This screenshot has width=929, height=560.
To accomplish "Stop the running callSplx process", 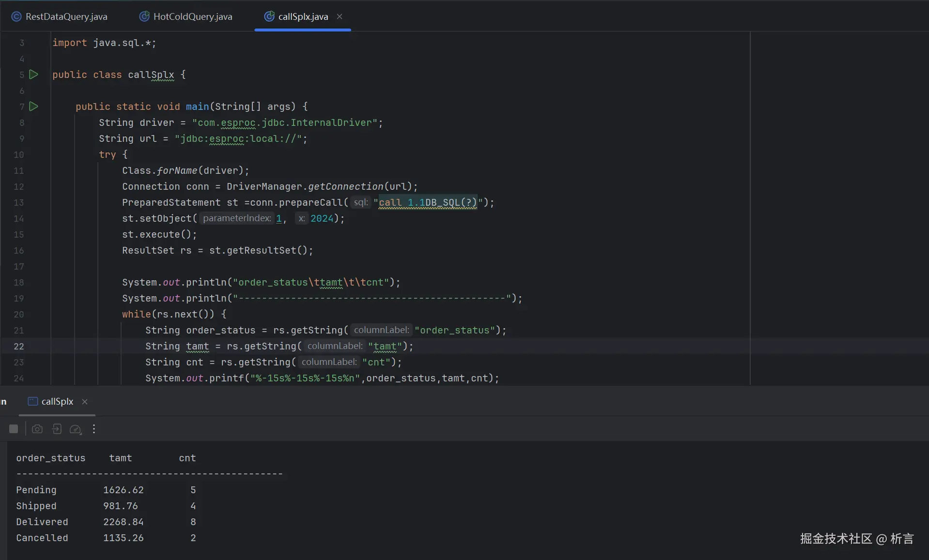I will (14, 429).
